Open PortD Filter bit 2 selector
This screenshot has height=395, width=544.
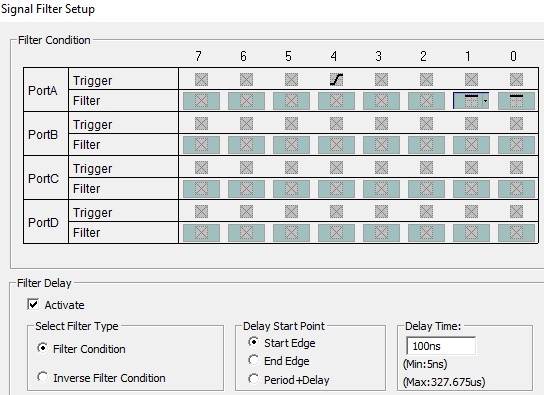click(426, 233)
